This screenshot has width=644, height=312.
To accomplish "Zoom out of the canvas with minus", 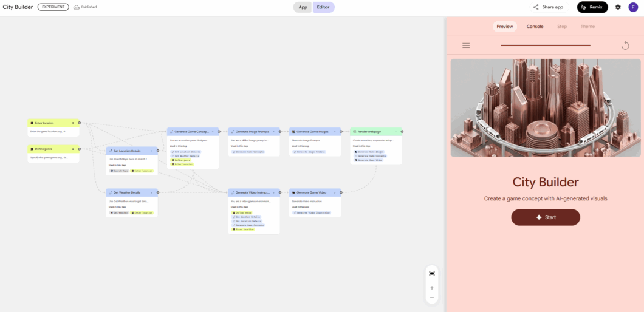I will (432, 297).
